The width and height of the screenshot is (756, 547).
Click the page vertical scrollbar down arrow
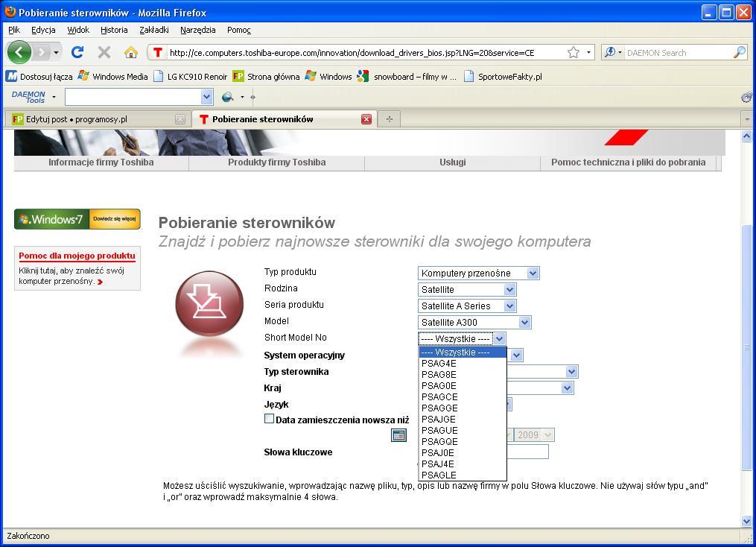coord(746,521)
